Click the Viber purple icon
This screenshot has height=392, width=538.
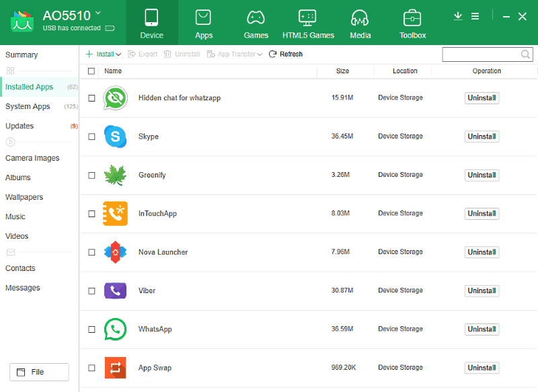[x=115, y=291]
